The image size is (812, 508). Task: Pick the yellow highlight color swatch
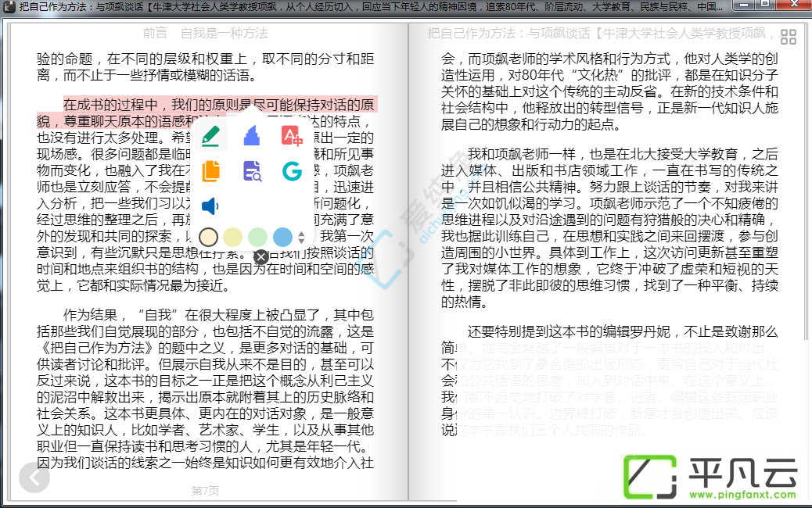coord(232,238)
